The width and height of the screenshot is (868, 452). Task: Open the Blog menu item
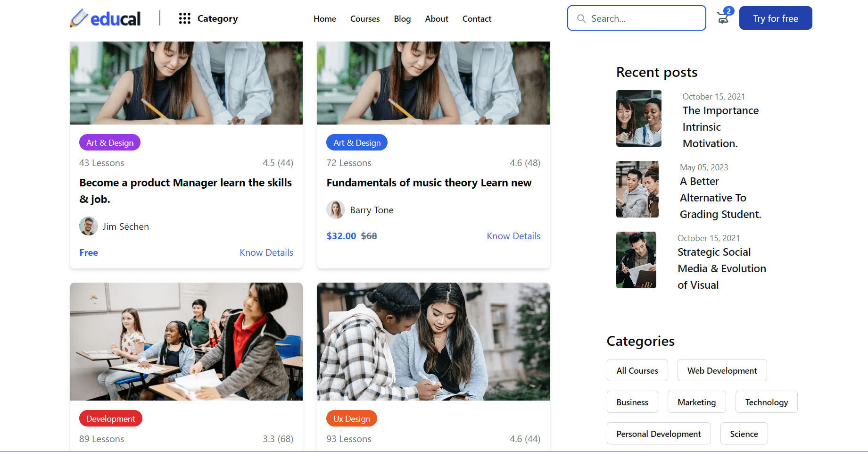coord(402,18)
